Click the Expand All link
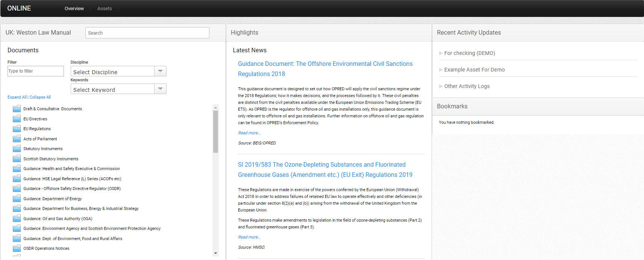This screenshot has height=260, width=644. click(x=17, y=97)
